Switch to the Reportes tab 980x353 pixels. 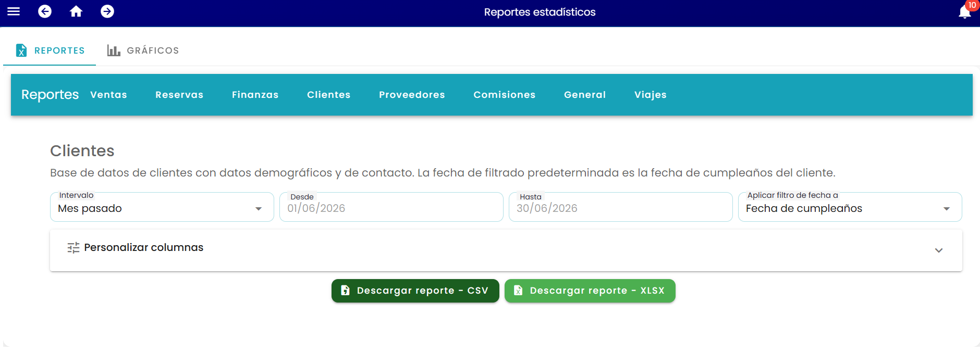coord(50,51)
